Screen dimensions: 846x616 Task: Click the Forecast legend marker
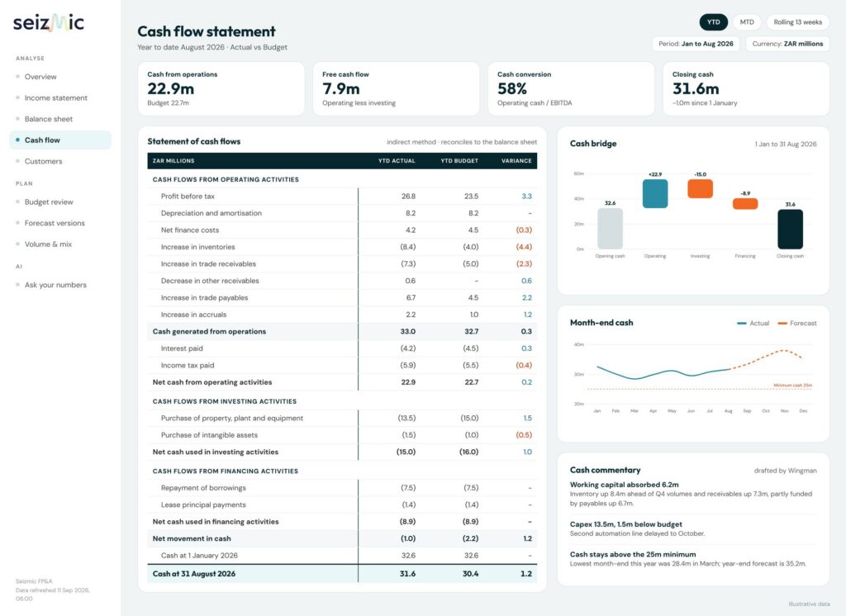(x=782, y=323)
